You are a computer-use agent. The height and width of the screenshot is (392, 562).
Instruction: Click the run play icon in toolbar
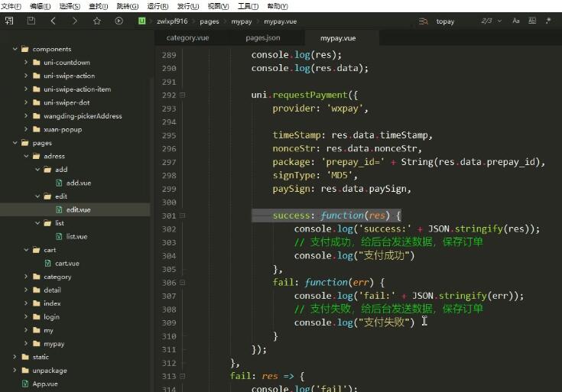[119, 21]
